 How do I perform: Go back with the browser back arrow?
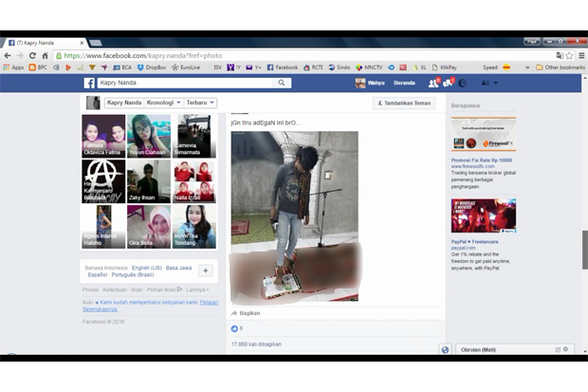(8, 56)
